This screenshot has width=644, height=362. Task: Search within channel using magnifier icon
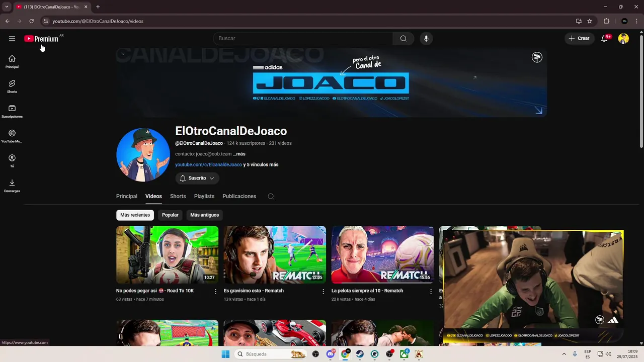[x=271, y=196]
